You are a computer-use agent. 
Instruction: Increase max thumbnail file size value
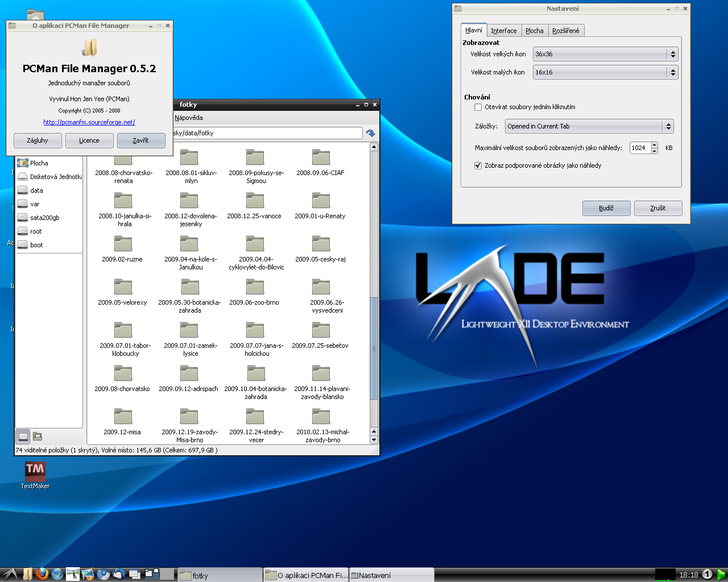click(x=655, y=145)
